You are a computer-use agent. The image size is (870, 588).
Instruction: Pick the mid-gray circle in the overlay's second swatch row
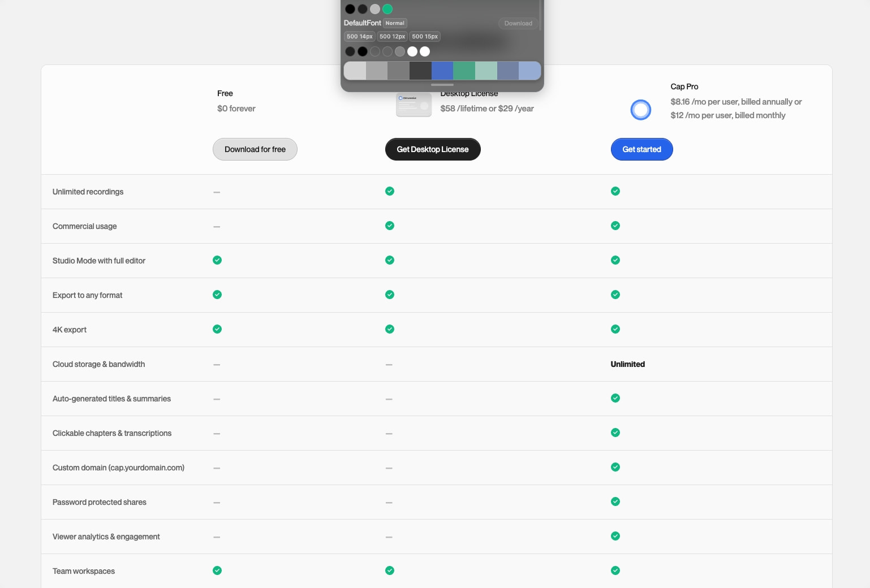click(400, 51)
